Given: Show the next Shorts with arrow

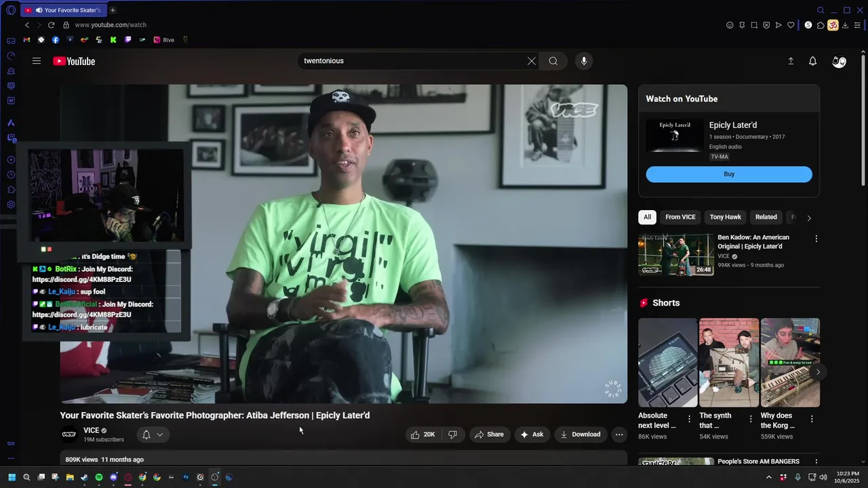Looking at the screenshot, I should click(818, 371).
